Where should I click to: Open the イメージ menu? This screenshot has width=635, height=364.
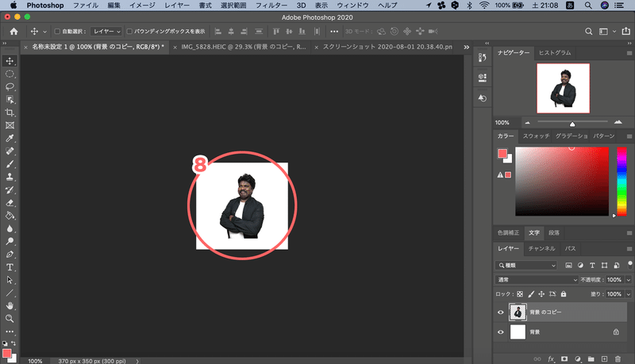142,6
